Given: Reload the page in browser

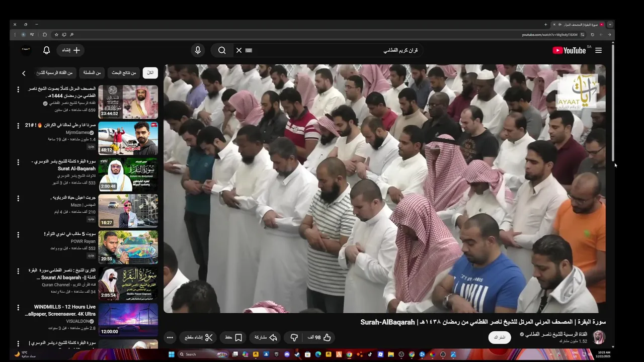Looking at the screenshot, I should click(592, 35).
